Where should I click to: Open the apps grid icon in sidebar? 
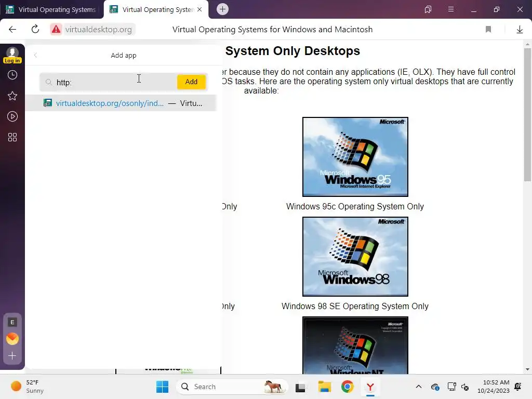click(12, 137)
